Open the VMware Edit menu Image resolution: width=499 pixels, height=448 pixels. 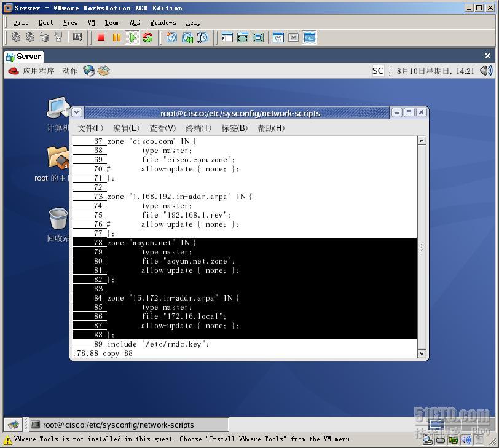[45, 22]
